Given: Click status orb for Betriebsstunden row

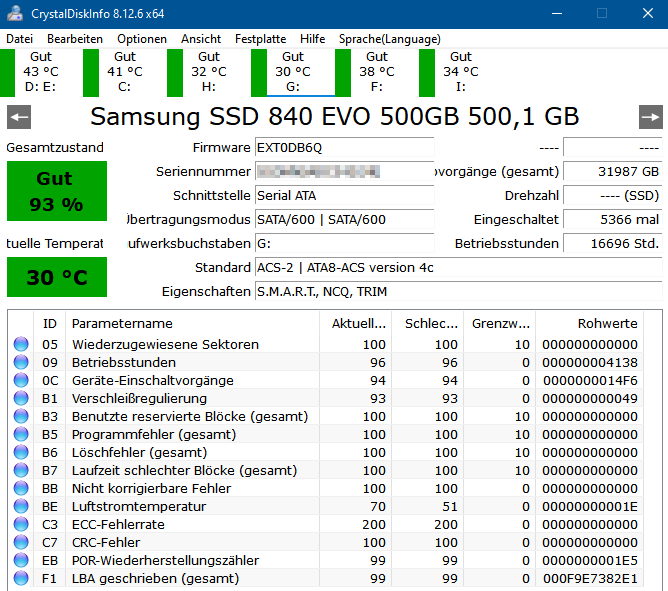Looking at the screenshot, I should click(21, 362).
